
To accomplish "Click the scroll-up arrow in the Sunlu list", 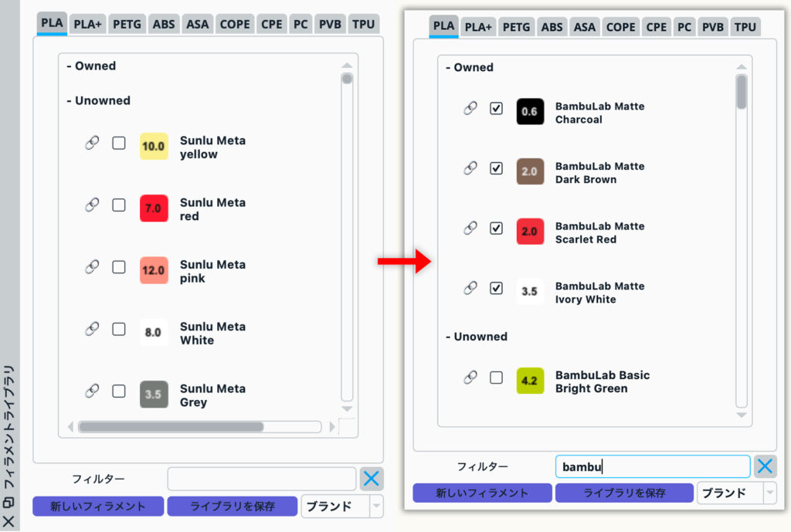I will 347,66.
